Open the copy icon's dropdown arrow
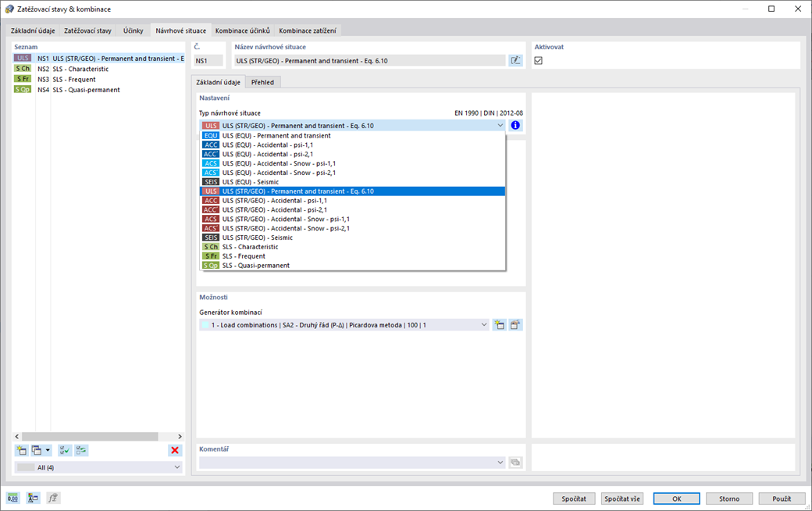The image size is (812, 511). pyautogui.click(x=48, y=450)
